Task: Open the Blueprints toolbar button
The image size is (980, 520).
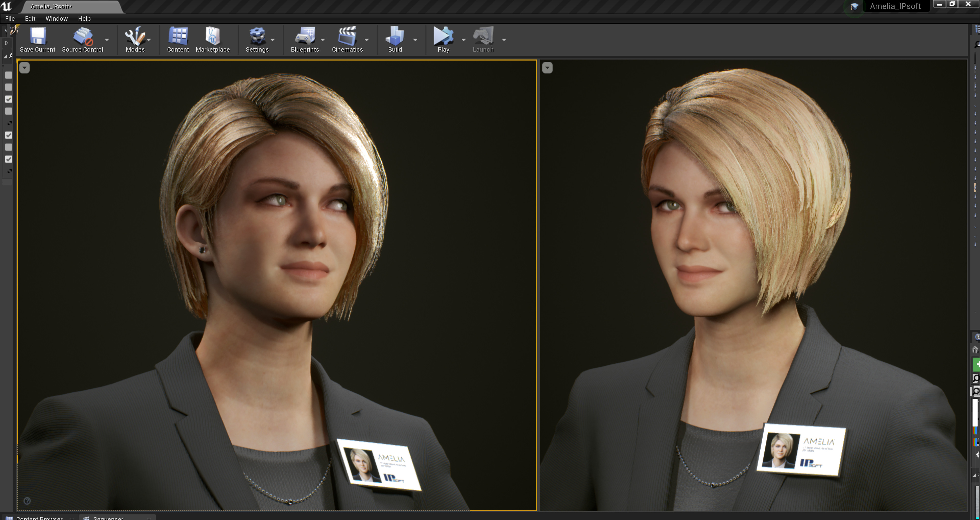Action: (305, 40)
